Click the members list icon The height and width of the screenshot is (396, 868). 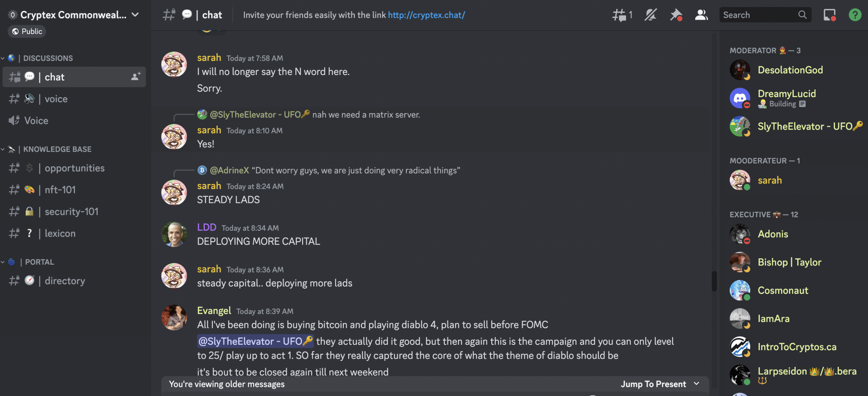coord(701,14)
